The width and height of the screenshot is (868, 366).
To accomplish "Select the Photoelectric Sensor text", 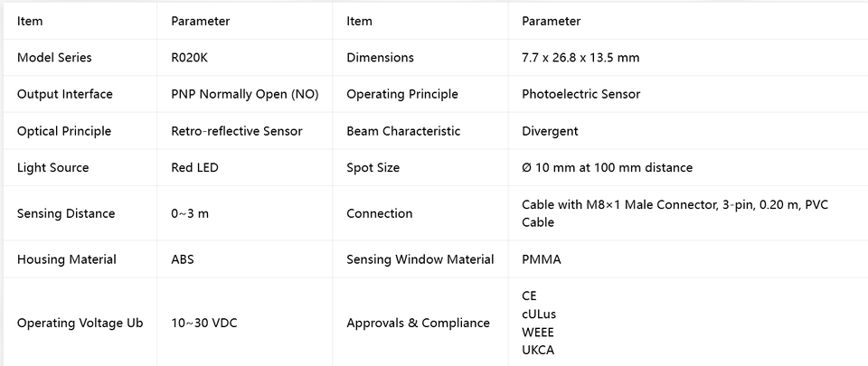I will pyautogui.click(x=580, y=94).
